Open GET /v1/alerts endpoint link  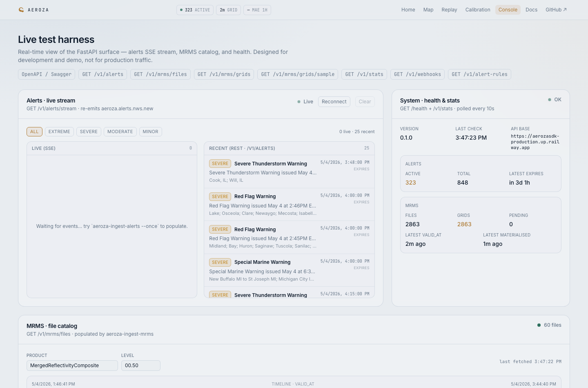(103, 74)
